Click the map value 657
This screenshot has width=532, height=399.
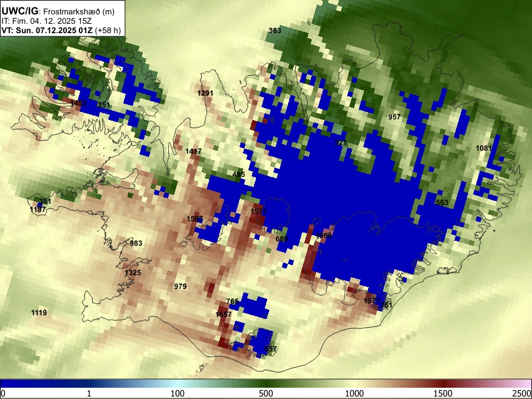(x=270, y=349)
